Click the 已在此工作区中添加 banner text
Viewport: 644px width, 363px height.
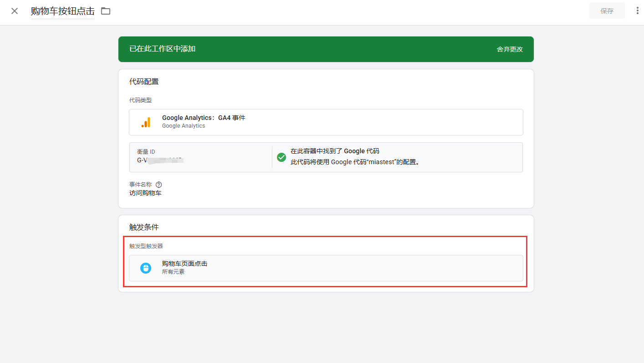pyautogui.click(x=163, y=49)
